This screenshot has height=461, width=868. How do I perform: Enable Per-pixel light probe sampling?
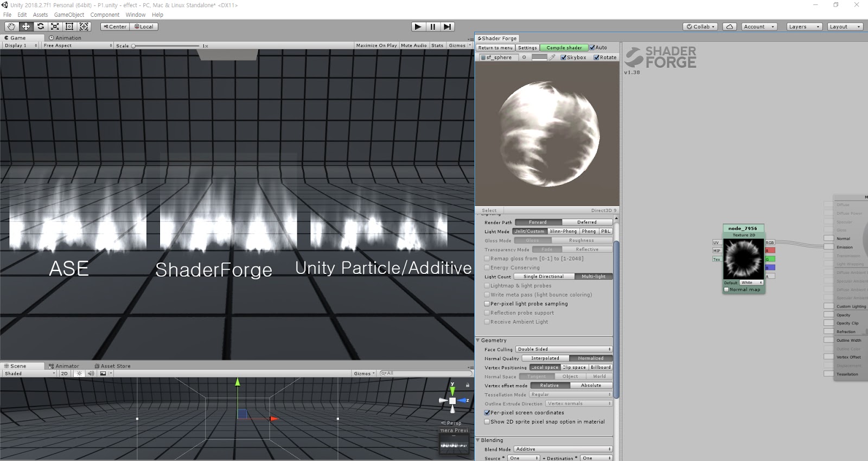click(487, 304)
